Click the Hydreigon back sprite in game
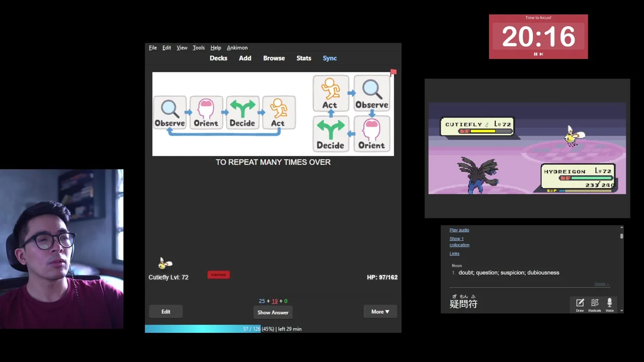 pos(478,175)
